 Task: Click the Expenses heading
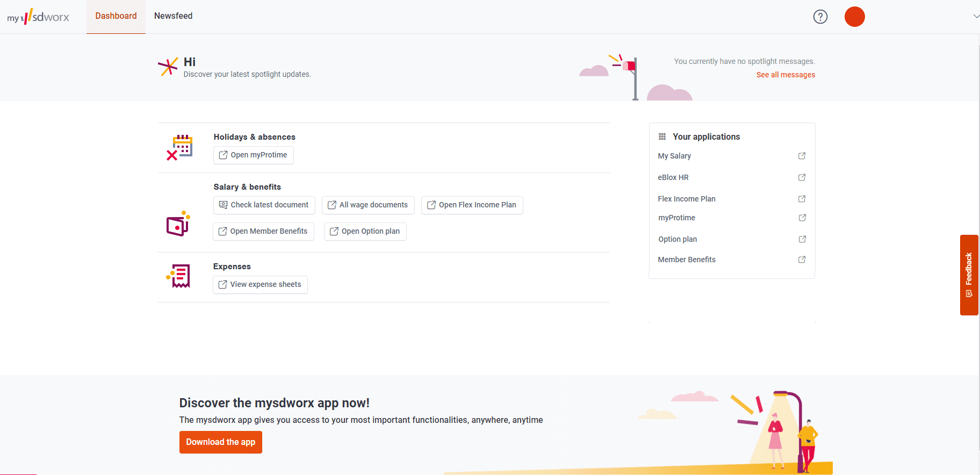232,267
